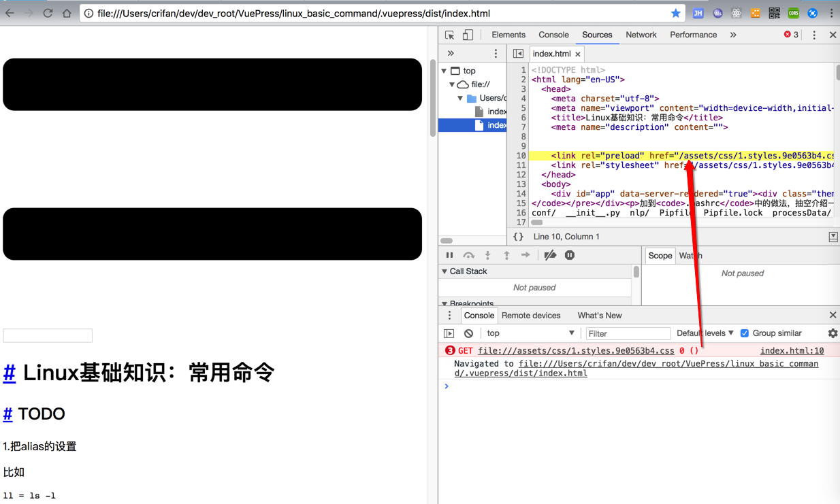Open the React DevTools extension icon

(x=737, y=13)
